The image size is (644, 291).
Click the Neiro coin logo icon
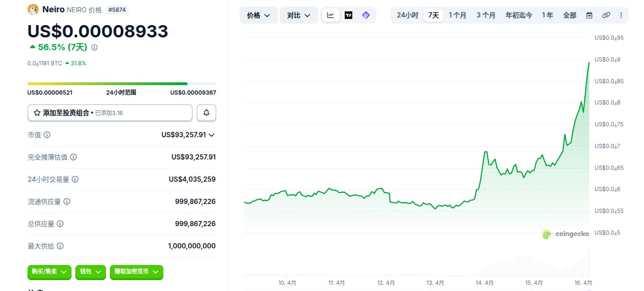(x=33, y=9)
